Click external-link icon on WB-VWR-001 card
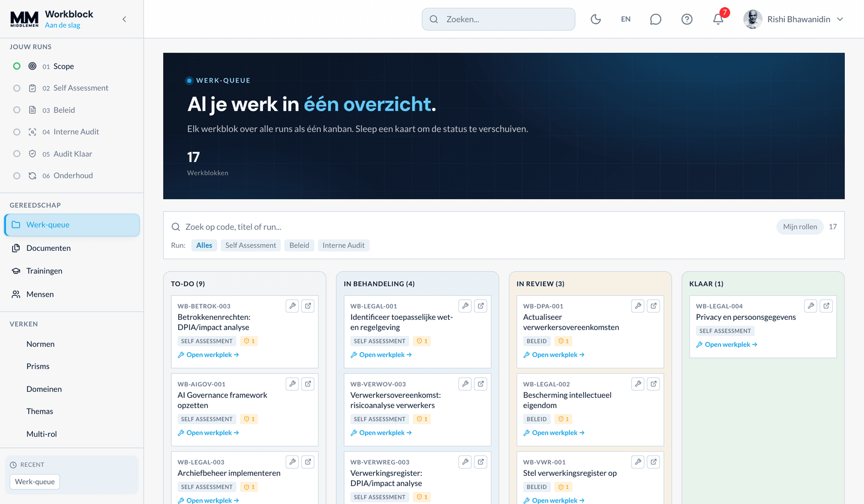Viewport: 864px width, 504px height. coord(653,462)
